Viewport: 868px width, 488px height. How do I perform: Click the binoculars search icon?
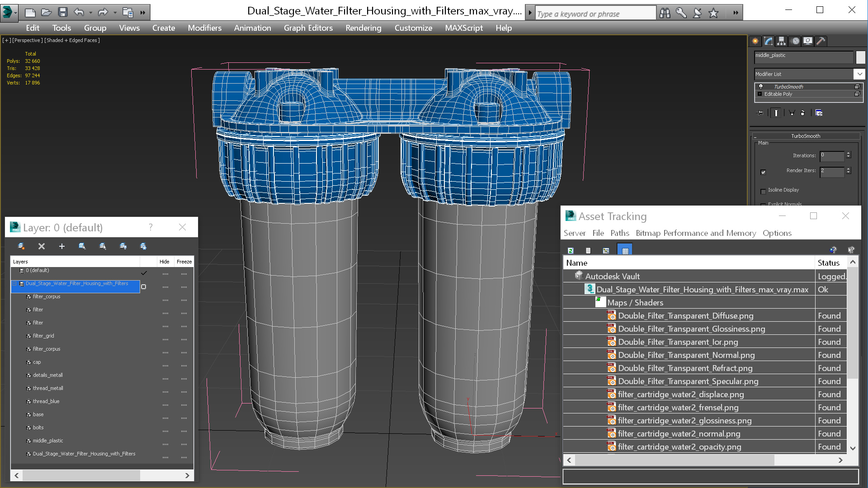click(x=665, y=13)
